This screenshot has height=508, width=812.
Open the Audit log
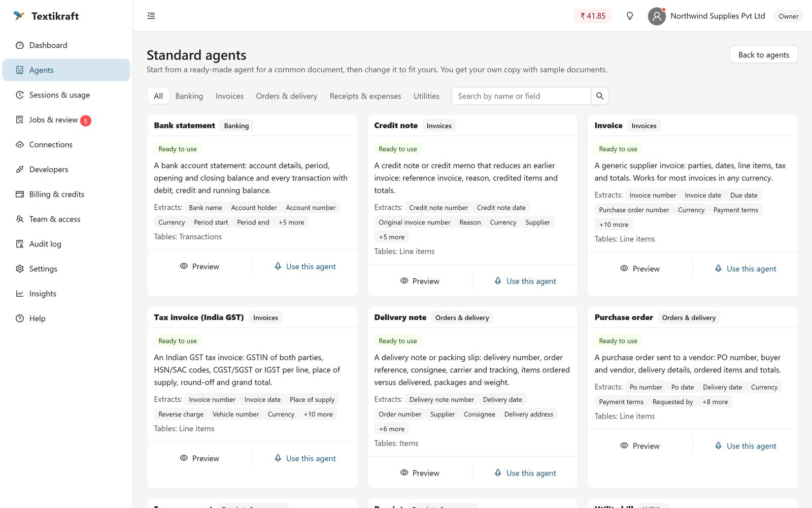66,244
